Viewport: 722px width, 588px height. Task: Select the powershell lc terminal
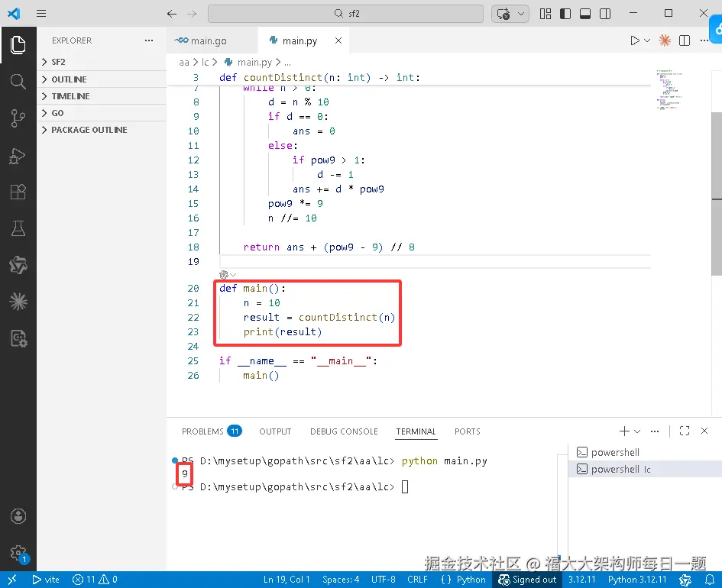(x=644, y=470)
